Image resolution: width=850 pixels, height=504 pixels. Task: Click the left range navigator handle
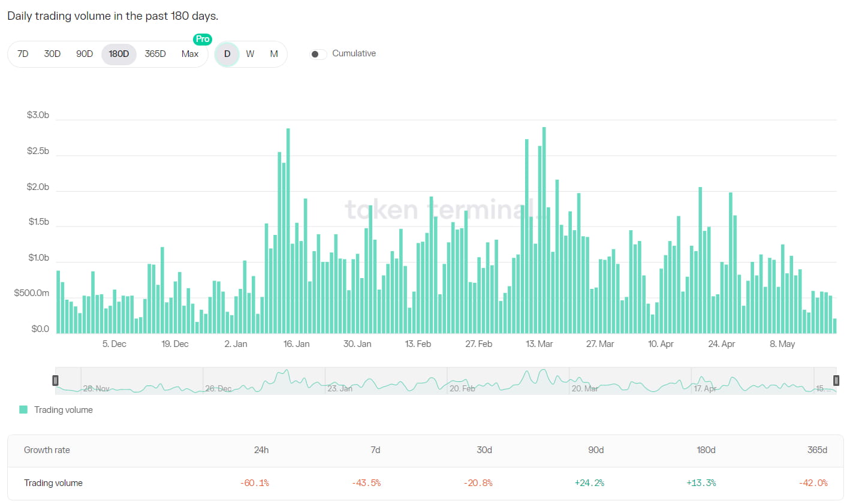point(55,381)
